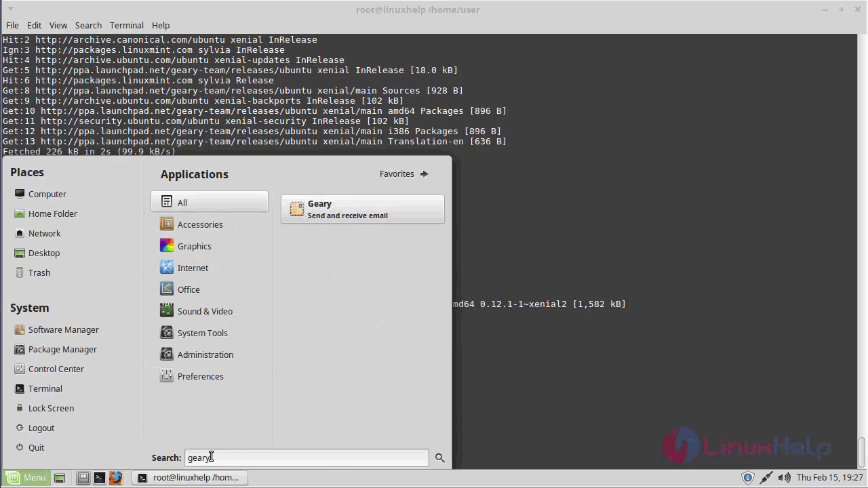The height and width of the screenshot is (488, 868).
Task: Select the Administration category
Action: tap(210, 354)
